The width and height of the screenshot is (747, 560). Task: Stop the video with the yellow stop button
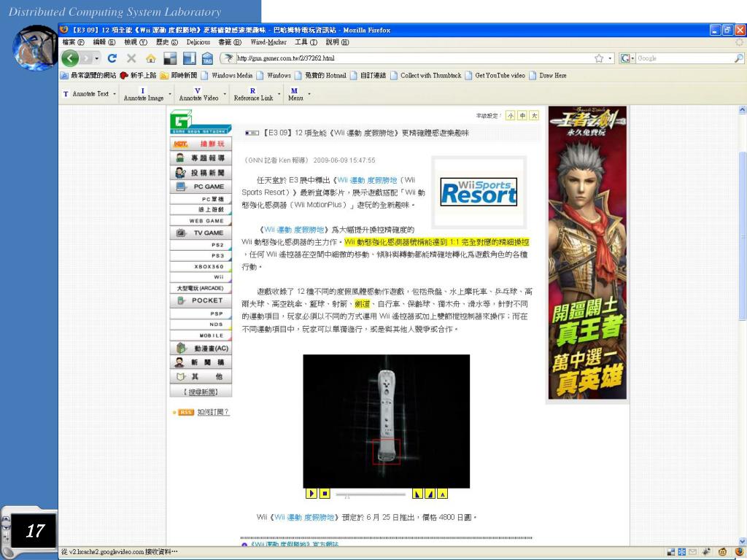(325, 494)
